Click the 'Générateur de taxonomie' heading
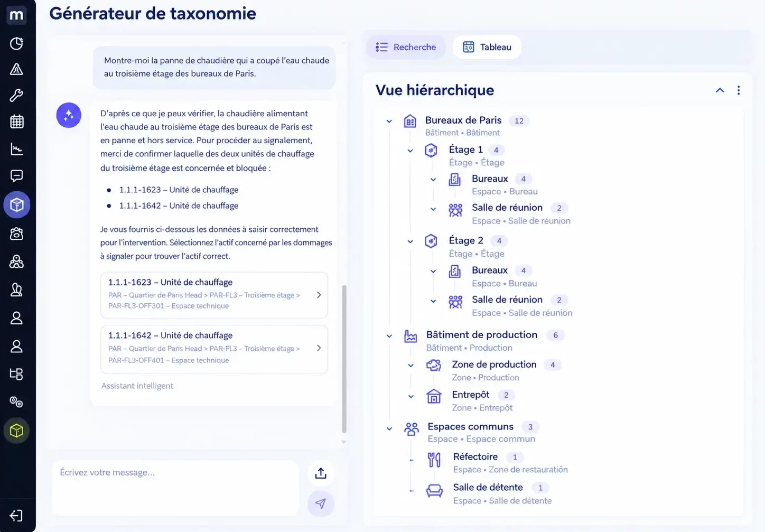This screenshot has width=765, height=532. point(153,13)
